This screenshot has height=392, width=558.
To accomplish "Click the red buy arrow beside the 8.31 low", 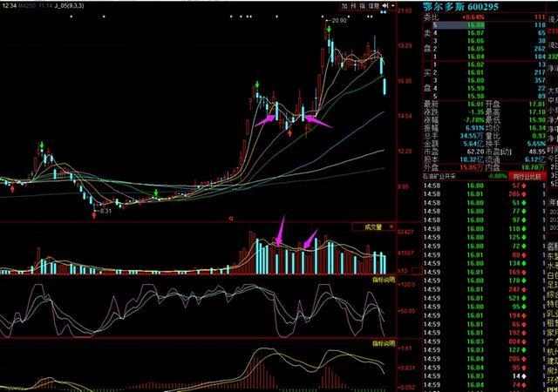I will (94, 215).
